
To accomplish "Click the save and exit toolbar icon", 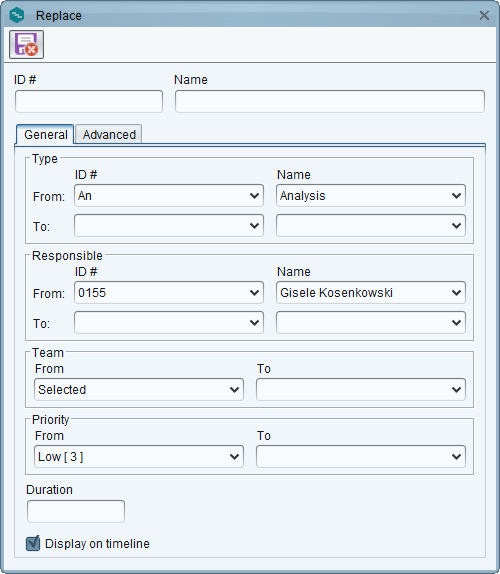I will point(26,45).
